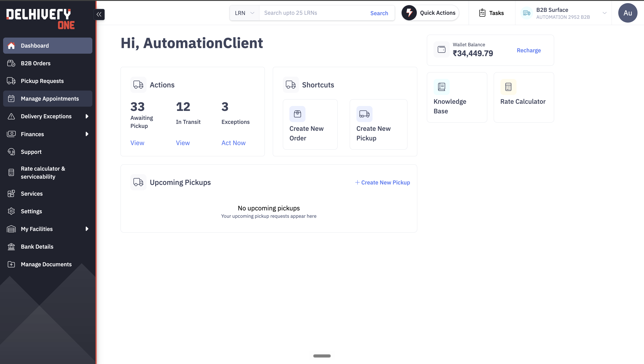
Task: Click the Rate Calculator card calculator icon
Action: (x=508, y=87)
